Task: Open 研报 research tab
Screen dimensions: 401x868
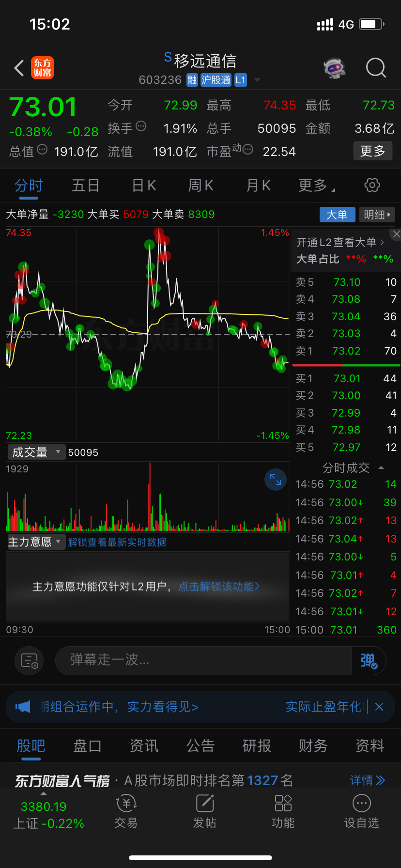Action: 257,746
